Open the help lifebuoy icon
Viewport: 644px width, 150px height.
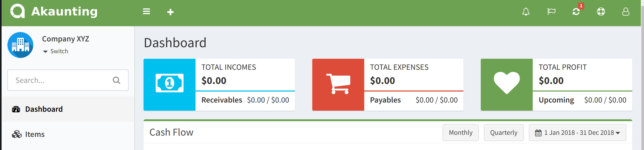pyautogui.click(x=601, y=12)
